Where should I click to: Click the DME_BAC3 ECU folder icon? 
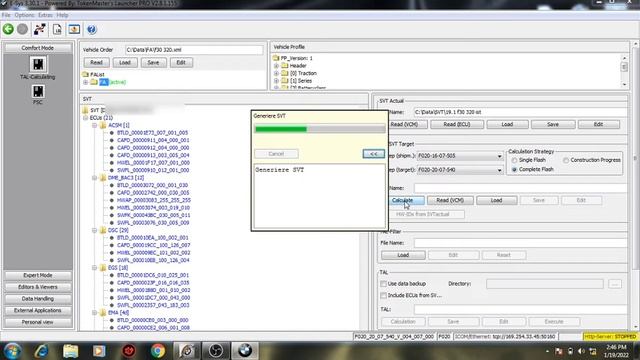(103, 178)
